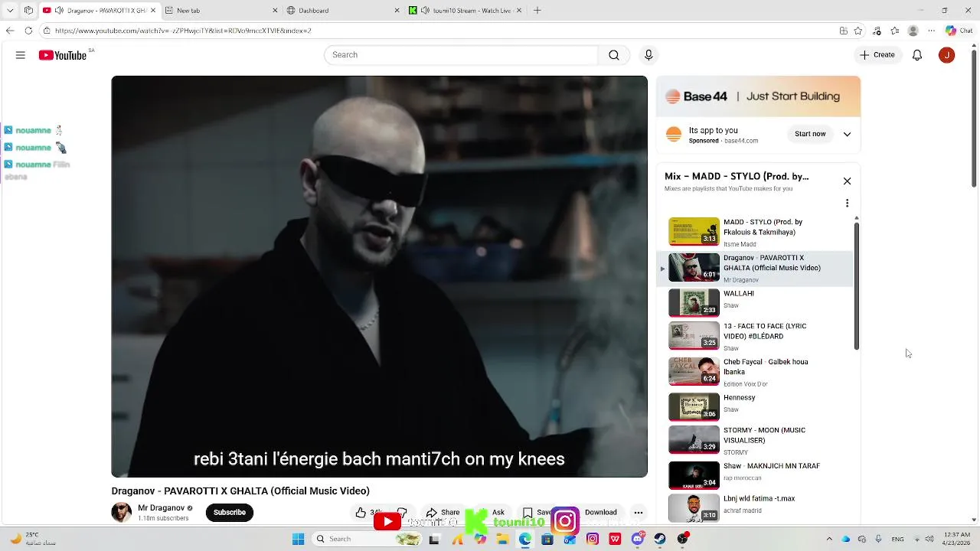Open the browser workspaces icon
980x551 pixels.
[x=28, y=10]
